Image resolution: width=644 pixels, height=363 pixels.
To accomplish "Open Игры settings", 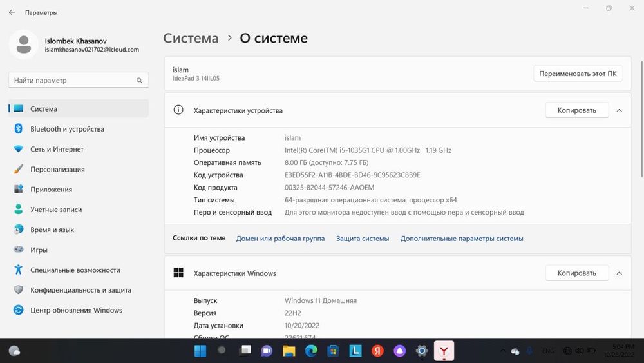I will [x=79, y=250].
